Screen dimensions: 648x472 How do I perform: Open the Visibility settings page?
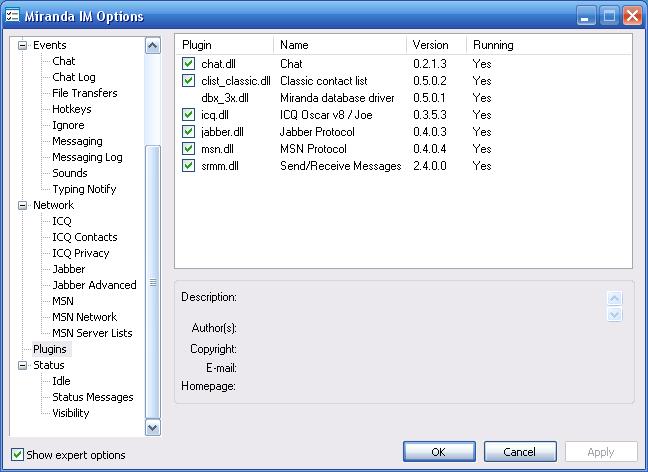(x=71, y=413)
